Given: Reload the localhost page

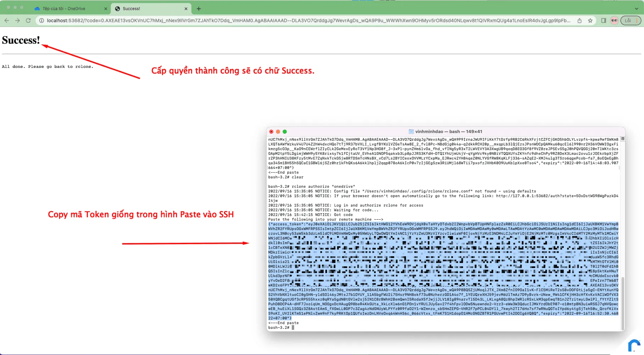Looking at the screenshot, I should (28, 21).
